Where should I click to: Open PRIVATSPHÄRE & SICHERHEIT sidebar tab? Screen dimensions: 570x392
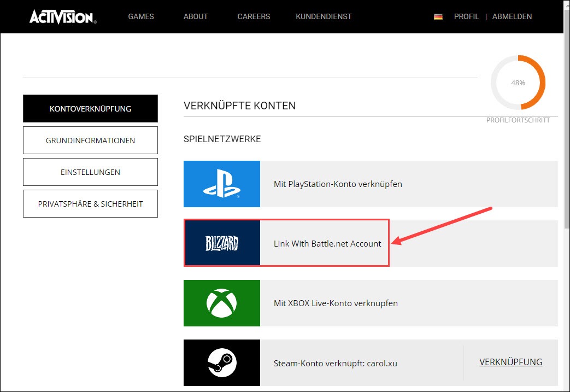(91, 203)
